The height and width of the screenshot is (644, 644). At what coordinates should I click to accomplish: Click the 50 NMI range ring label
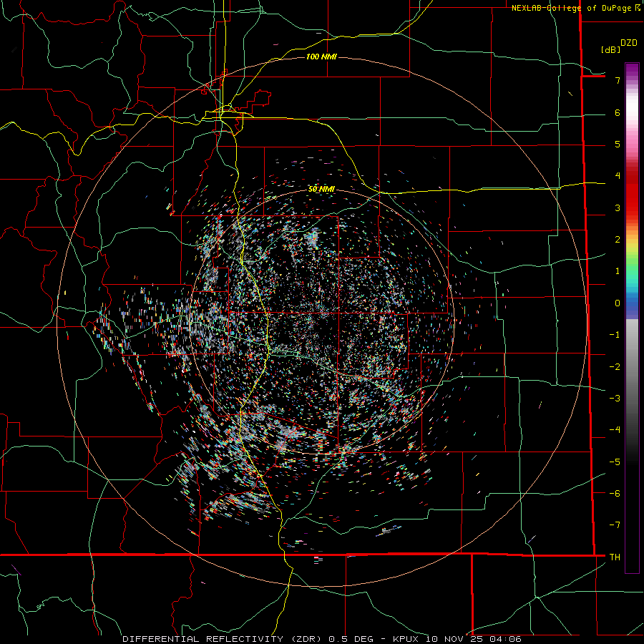tap(321, 189)
